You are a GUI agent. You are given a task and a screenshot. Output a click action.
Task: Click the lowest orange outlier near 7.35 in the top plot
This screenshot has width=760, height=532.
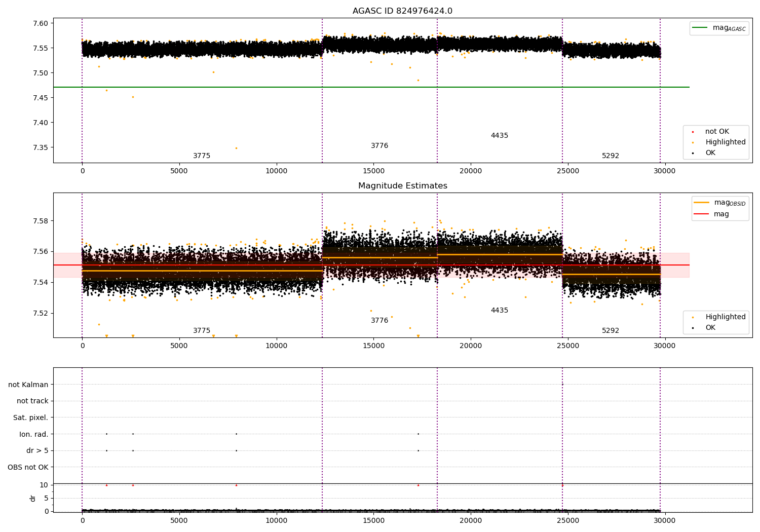tap(236, 148)
